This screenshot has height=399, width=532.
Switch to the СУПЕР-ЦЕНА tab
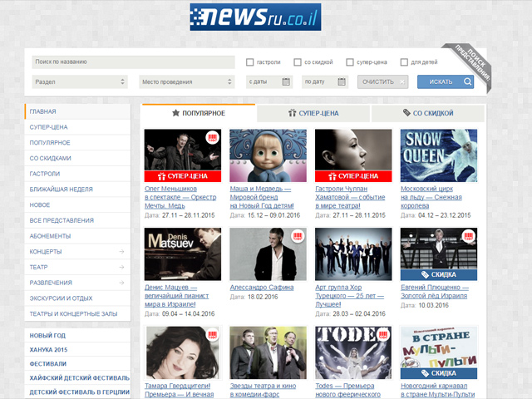click(313, 113)
